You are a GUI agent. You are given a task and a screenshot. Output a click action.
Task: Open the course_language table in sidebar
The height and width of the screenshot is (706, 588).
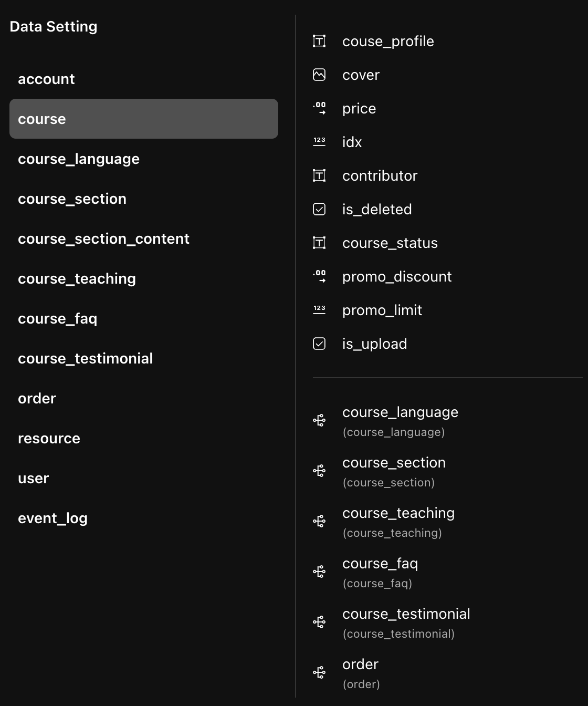[x=144, y=159]
